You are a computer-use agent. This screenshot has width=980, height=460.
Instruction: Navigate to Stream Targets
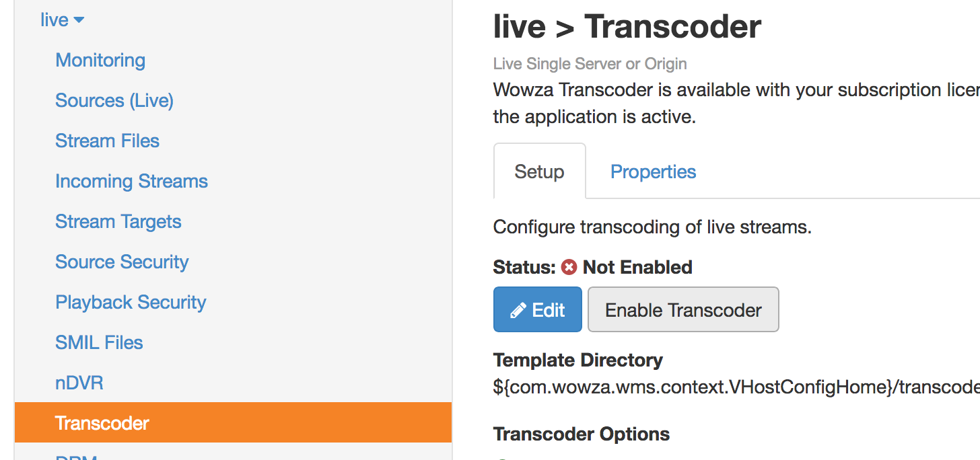(x=118, y=222)
